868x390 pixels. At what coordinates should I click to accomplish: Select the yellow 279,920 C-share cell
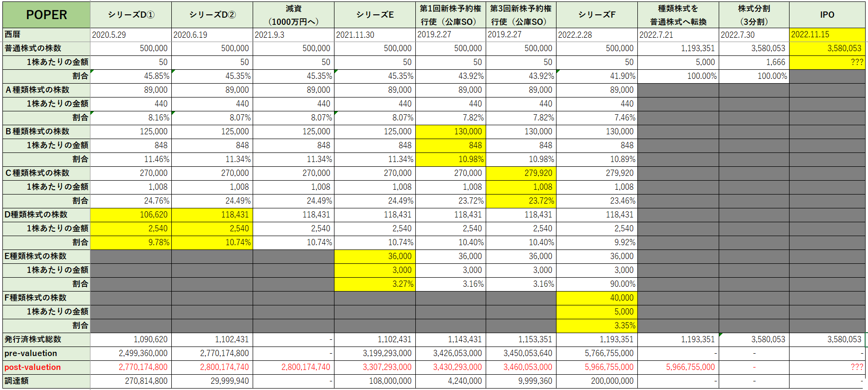pos(521,173)
